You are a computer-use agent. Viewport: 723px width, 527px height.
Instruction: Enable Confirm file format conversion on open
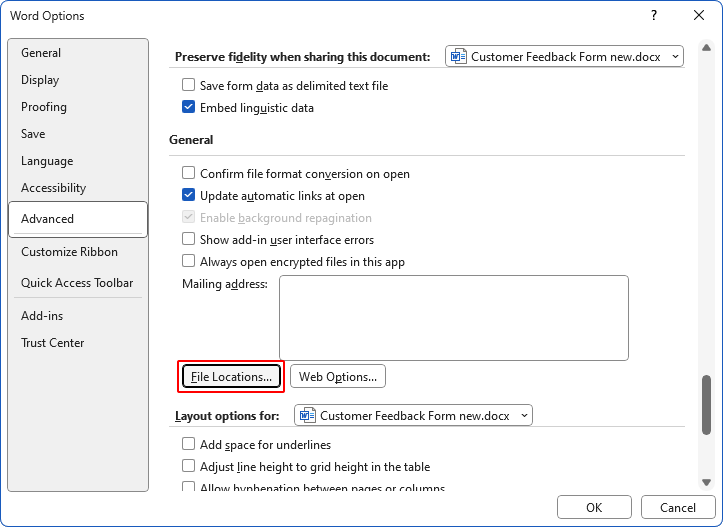pos(188,174)
